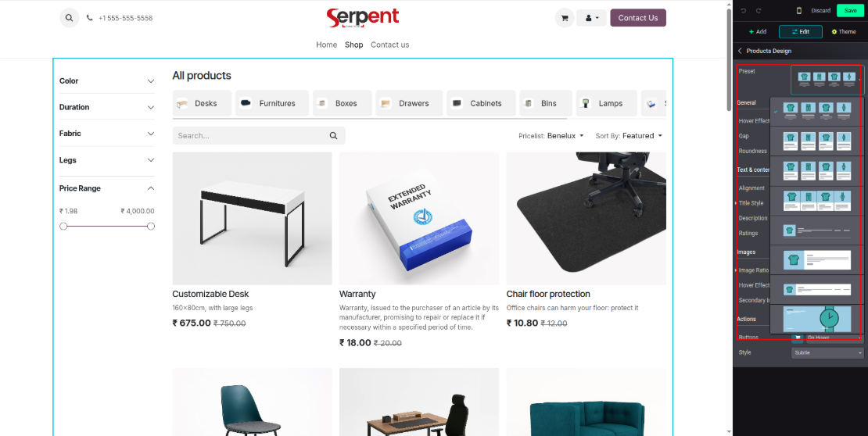Click the left price range slider handle
868x436 pixels.
coord(63,227)
